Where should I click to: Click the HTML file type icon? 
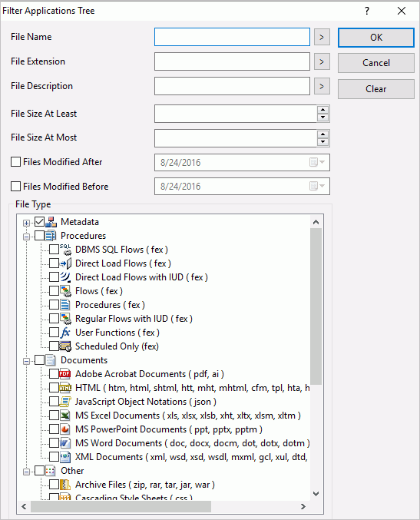(65, 388)
